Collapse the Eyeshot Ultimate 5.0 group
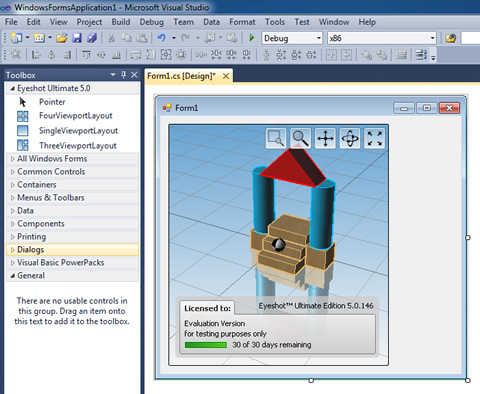The height and width of the screenshot is (394, 480). point(13,88)
